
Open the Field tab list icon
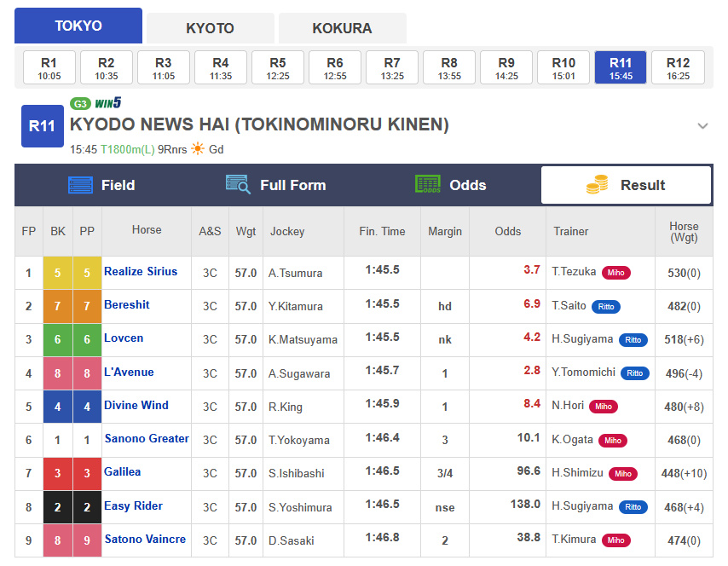[80, 185]
